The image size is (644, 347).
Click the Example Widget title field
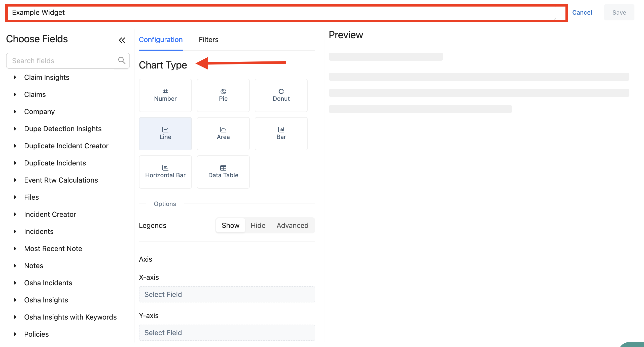pyautogui.click(x=281, y=13)
